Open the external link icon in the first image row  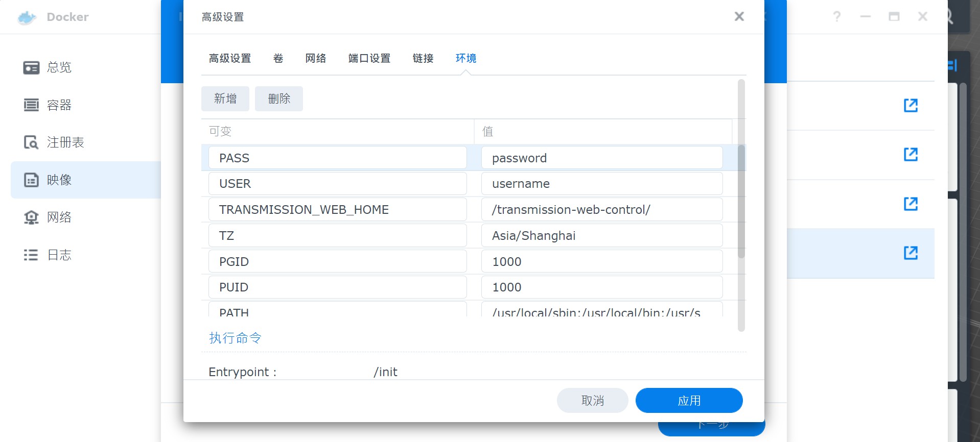[911, 106]
